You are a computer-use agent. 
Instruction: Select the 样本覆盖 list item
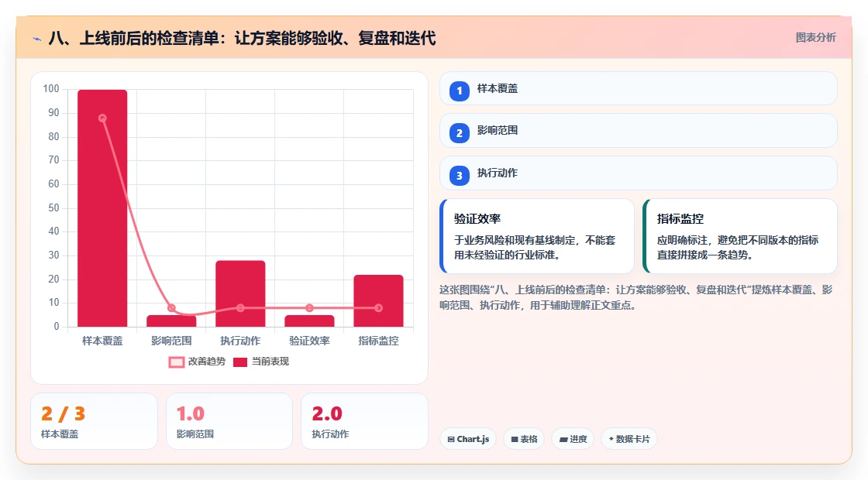click(639, 88)
